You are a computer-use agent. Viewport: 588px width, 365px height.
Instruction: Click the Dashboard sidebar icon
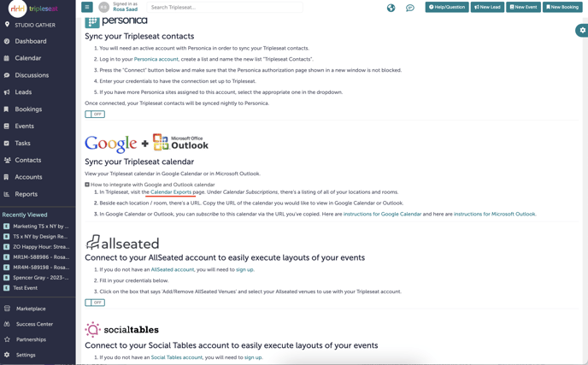[x=7, y=41]
